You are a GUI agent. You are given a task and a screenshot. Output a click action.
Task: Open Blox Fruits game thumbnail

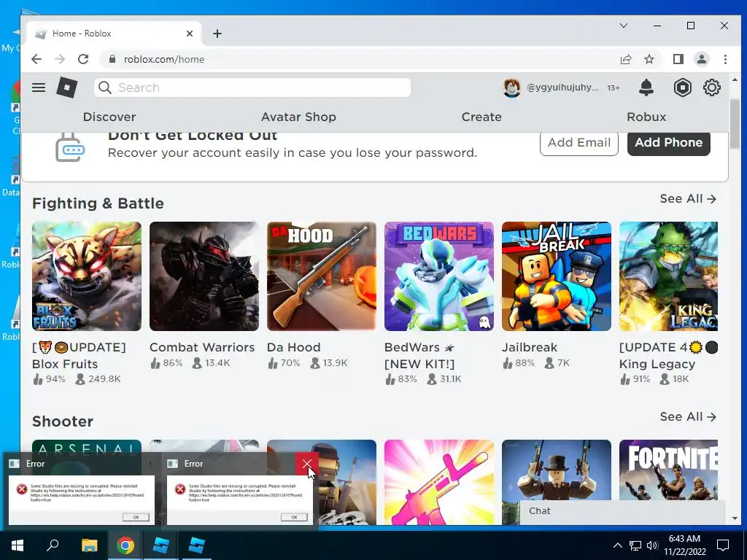(87, 276)
